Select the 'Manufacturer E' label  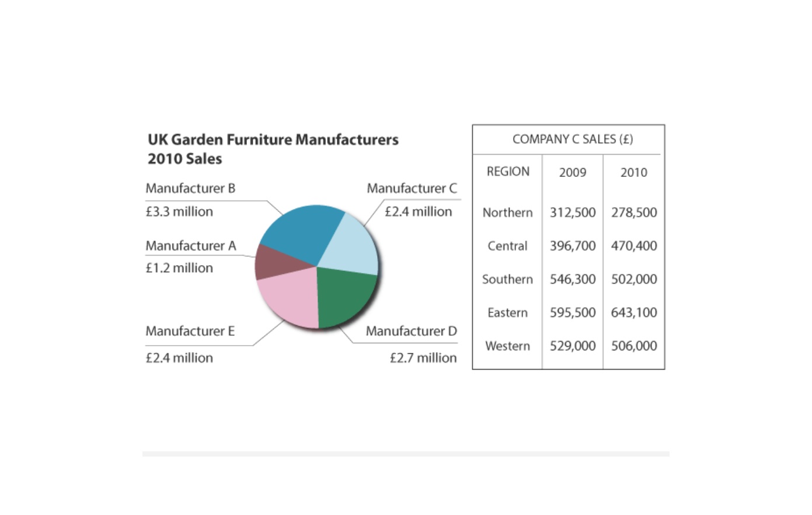(190, 331)
